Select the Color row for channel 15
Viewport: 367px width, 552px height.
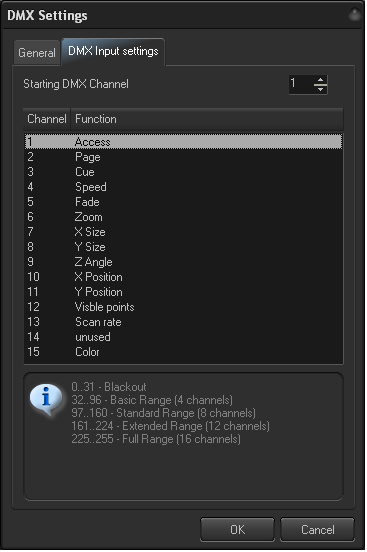click(x=183, y=352)
